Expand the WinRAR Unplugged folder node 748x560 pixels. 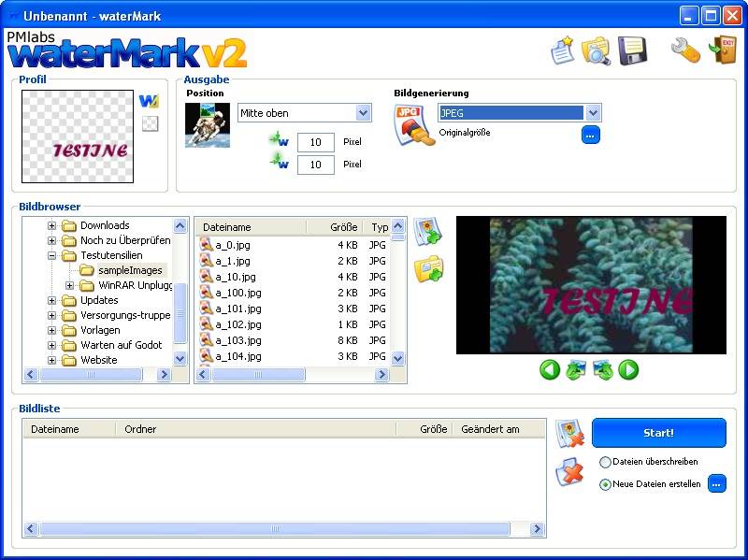click(x=69, y=286)
